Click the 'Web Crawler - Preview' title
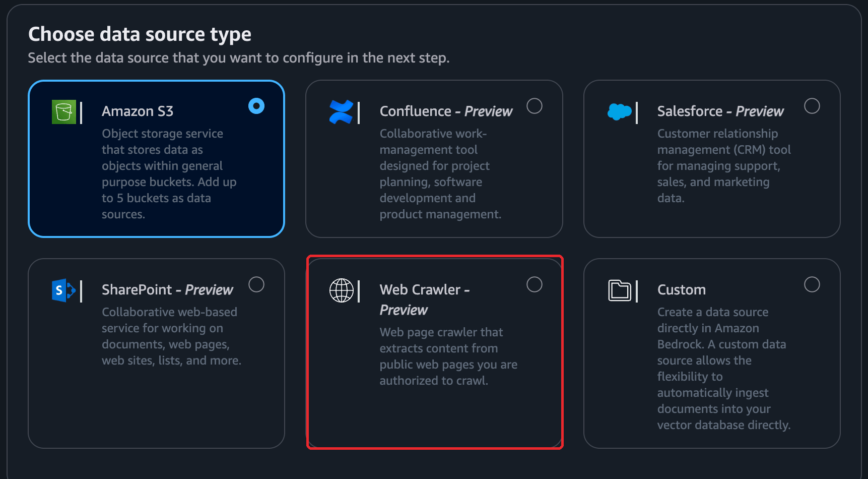The width and height of the screenshot is (868, 479). (x=425, y=300)
